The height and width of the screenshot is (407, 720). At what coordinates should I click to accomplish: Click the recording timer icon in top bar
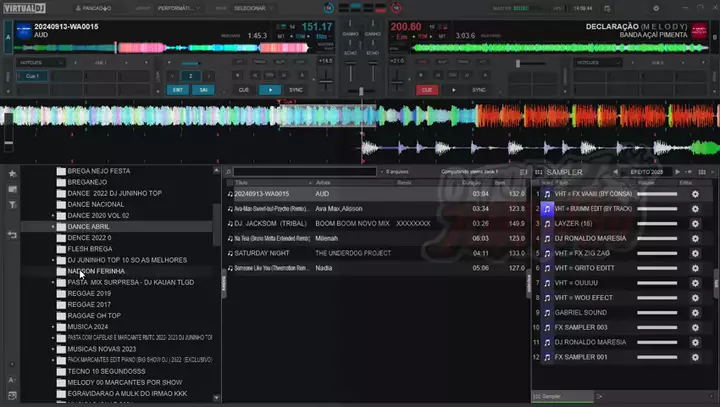(x=607, y=8)
